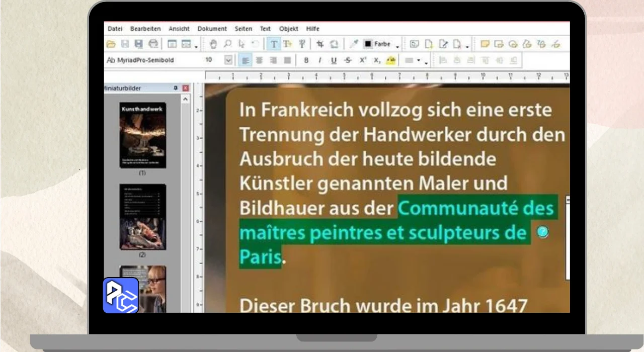Select the arrow Object selection tool
Image resolution: width=644 pixels, height=352 pixels.
[242, 44]
